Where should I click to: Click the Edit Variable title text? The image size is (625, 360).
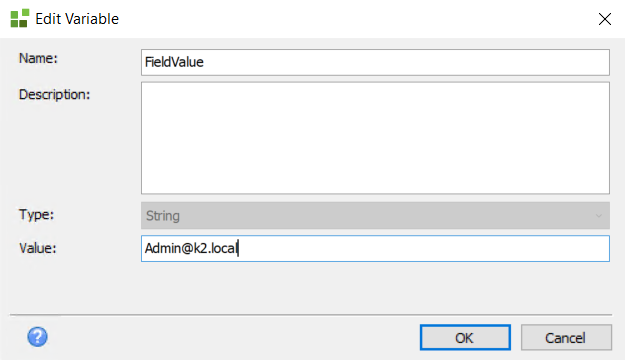(x=77, y=19)
